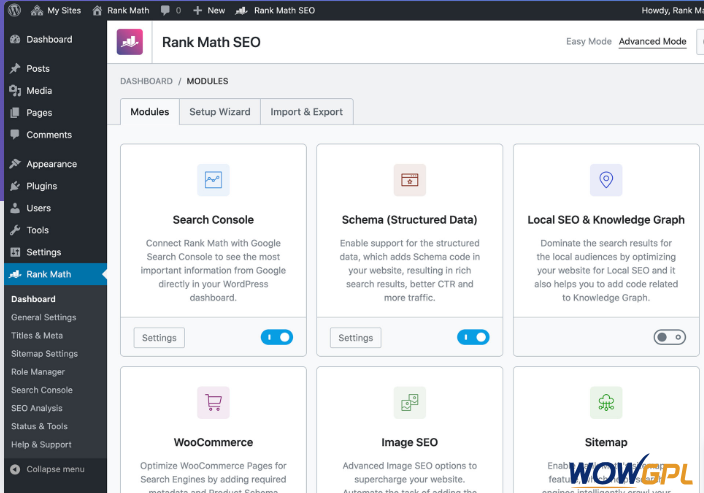Open Rank Math SEO in the admin bar
The width and height of the screenshot is (704, 493).
click(275, 10)
